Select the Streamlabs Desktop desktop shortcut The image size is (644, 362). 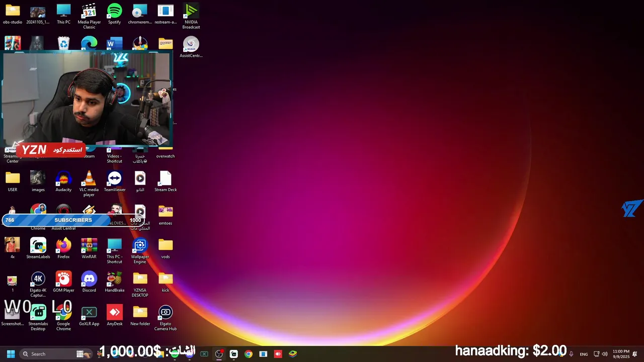tap(38, 318)
